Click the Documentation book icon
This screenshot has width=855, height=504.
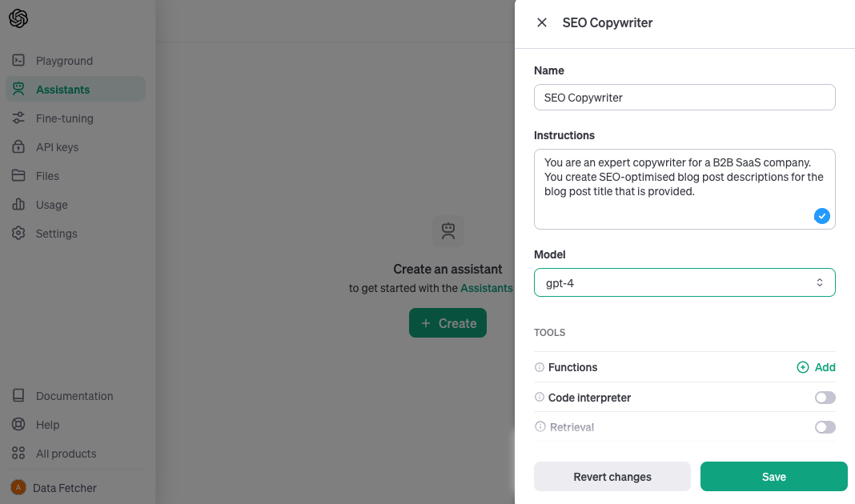18,395
